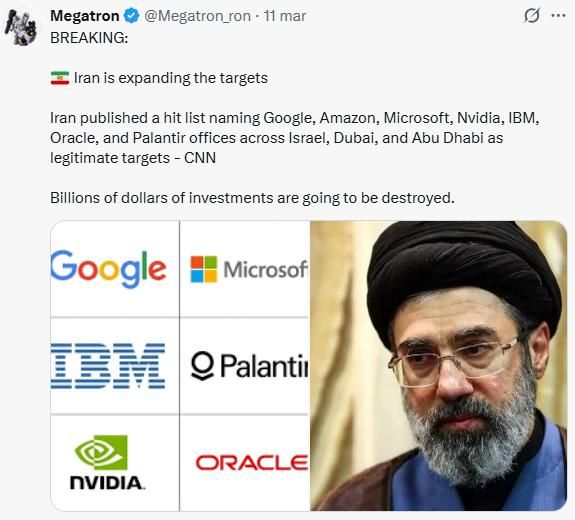Click the Iran flag emoji
575x520 pixels.
(60, 78)
